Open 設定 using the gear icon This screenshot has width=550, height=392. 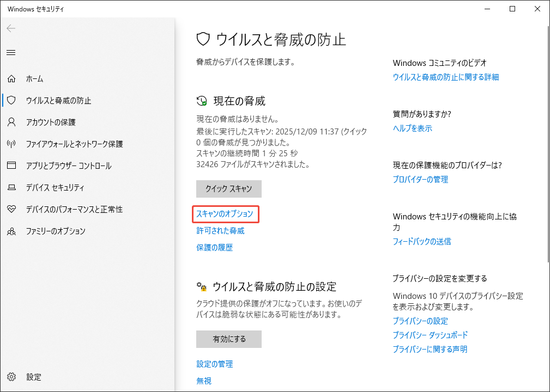[11, 377]
